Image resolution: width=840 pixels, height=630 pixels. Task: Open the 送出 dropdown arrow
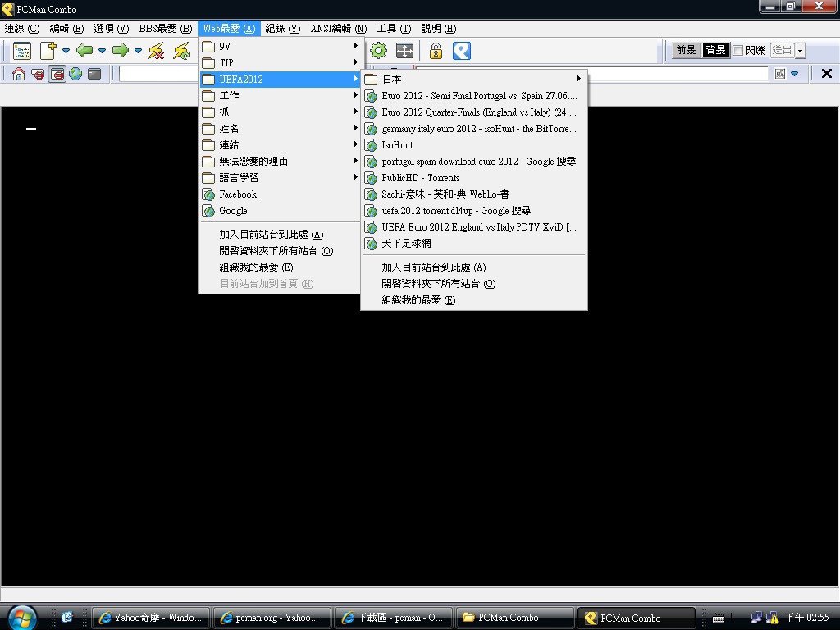(801, 51)
